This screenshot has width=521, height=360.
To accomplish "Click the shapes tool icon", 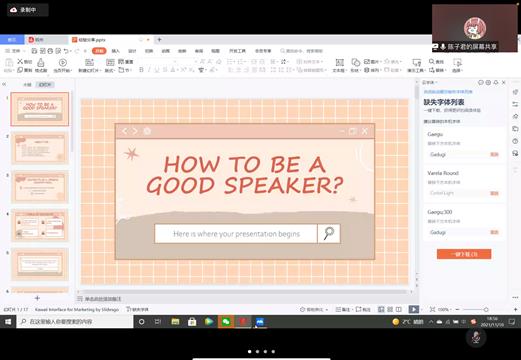I will pos(356,62).
